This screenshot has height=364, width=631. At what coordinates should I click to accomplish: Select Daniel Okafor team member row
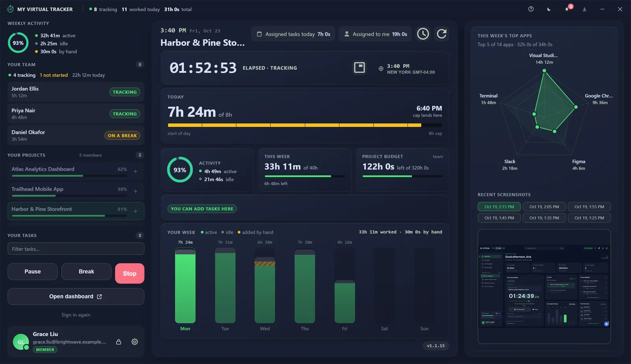click(x=76, y=135)
